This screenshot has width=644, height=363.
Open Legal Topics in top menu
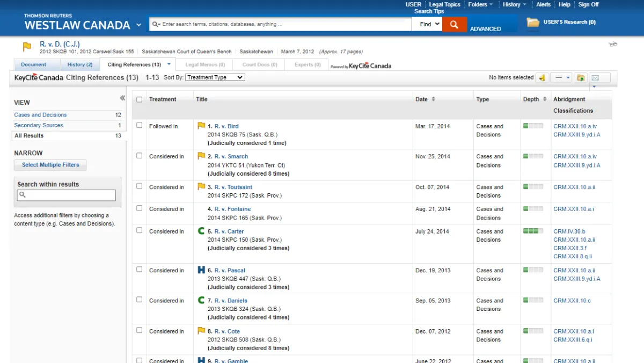point(445,4)
